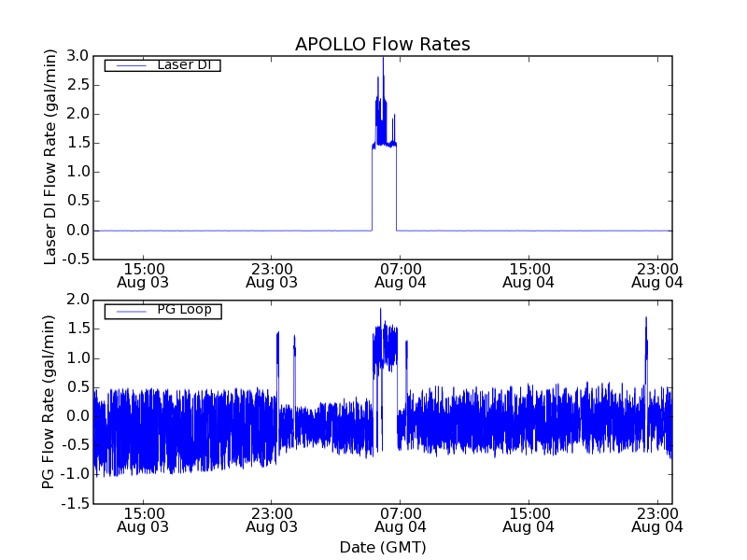Click the Laser DI legend box

pyautogui.click(x=162, y=65)
